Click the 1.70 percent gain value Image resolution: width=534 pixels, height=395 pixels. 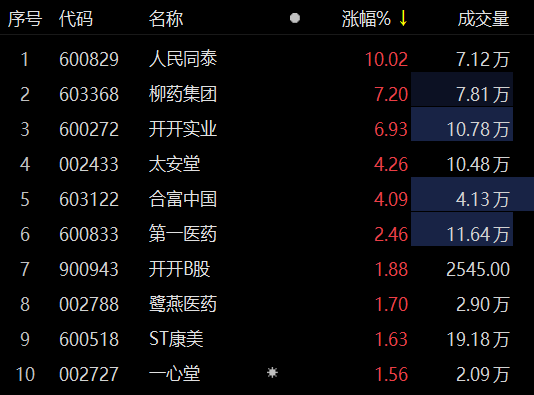click(x=391, y=305)
